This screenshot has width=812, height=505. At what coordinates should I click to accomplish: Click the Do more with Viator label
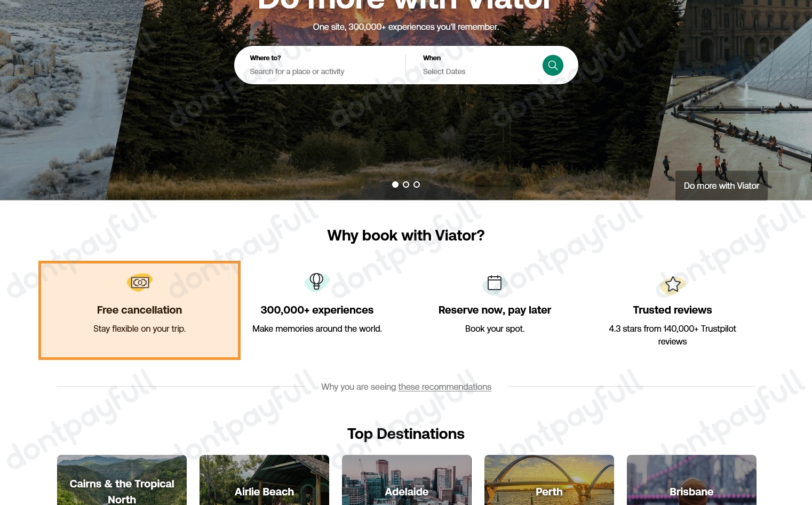point(721,186)
